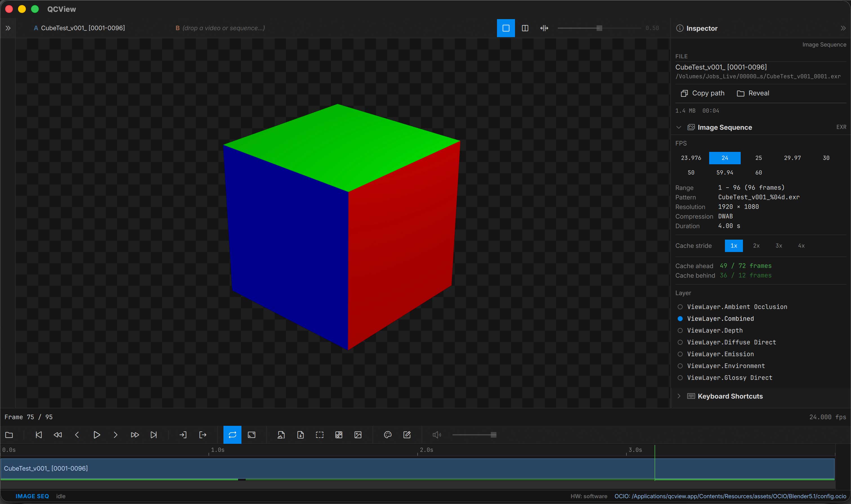Mute audio with the speaker icon
This screenshot has width=851, height=504.
(x=436, y=435)
